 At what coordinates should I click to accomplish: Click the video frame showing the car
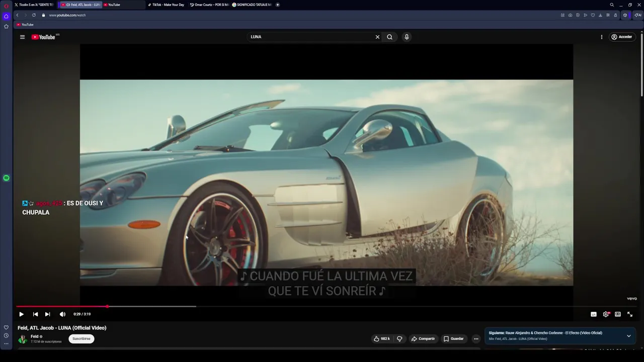pos(326,183)
